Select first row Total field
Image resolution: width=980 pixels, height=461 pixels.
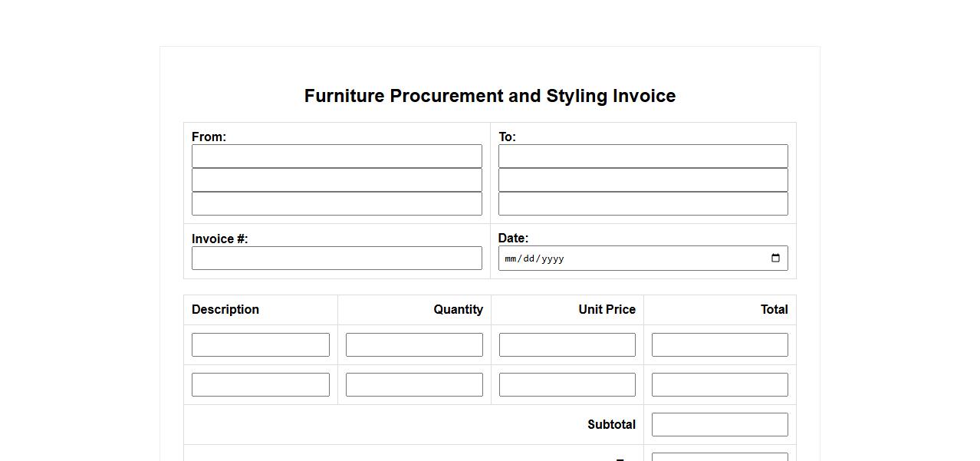(719, 345)
